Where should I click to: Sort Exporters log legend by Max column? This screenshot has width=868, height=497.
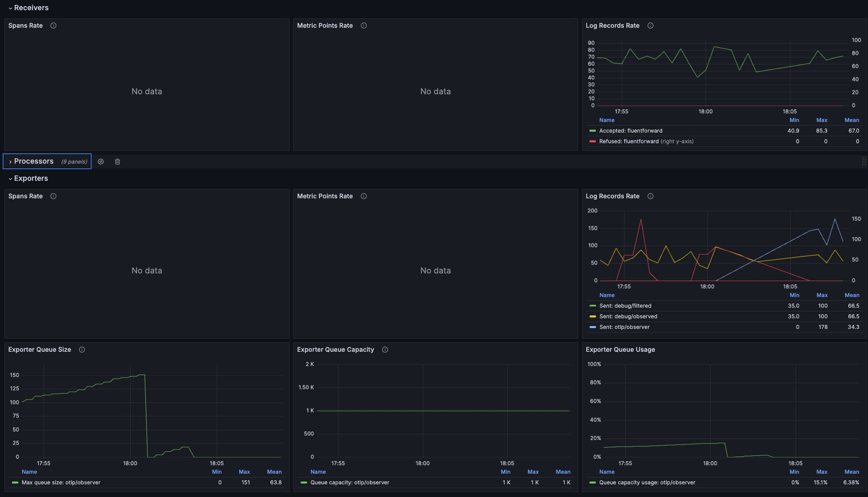click(821, 295)
